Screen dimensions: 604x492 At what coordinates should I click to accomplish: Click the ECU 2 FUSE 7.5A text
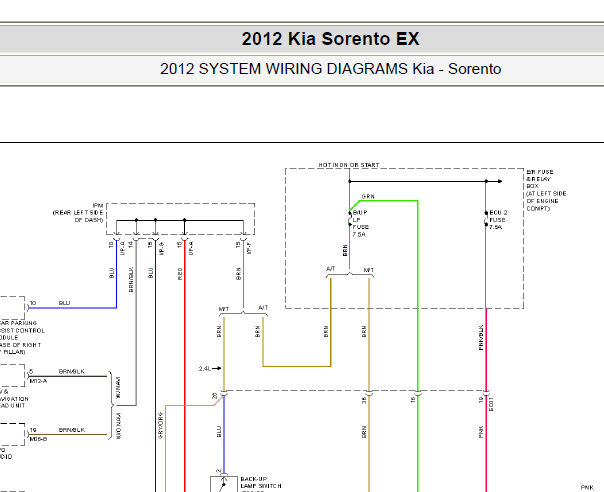point(498,220)
